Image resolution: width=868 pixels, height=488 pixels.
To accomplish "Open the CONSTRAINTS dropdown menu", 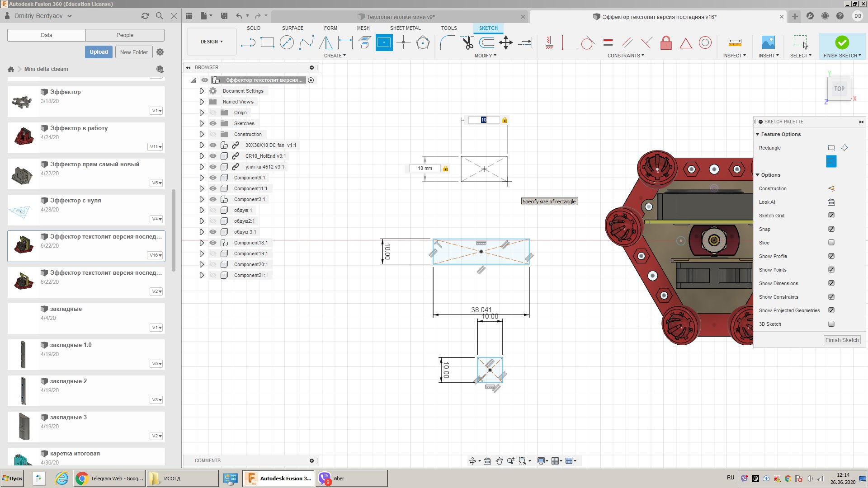I will point(626,56).
